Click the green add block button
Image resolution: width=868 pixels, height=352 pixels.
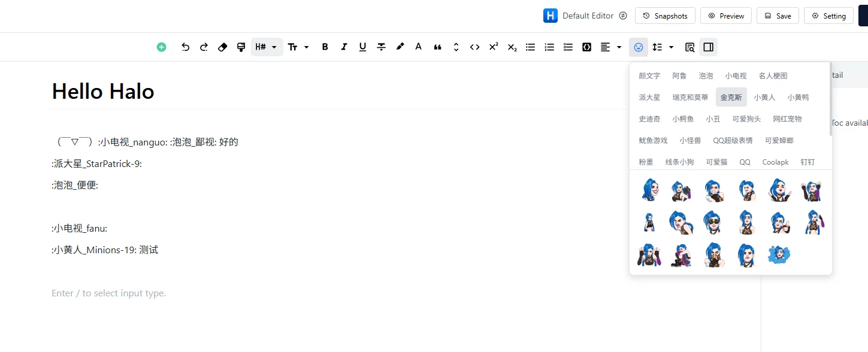(161, 47)
